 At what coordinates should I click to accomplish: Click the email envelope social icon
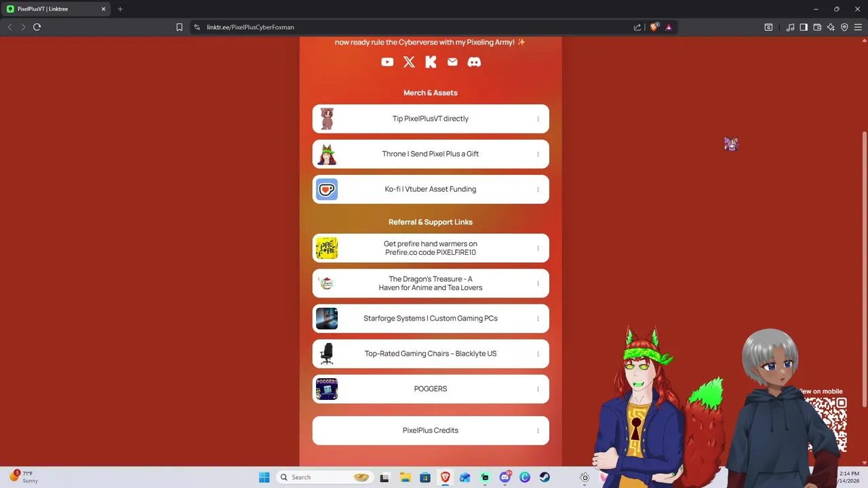[x=452, y=62]
